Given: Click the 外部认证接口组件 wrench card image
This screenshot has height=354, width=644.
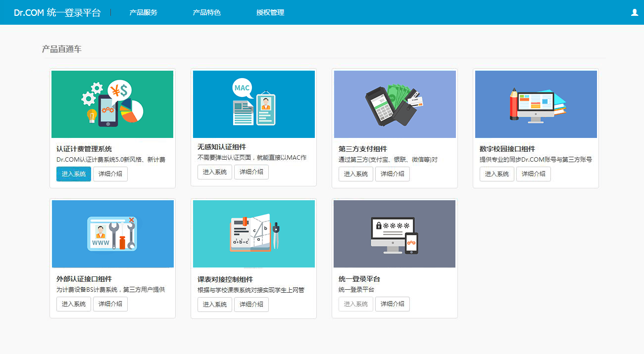Looking at the screenshot, I should [x=113, y=234].
